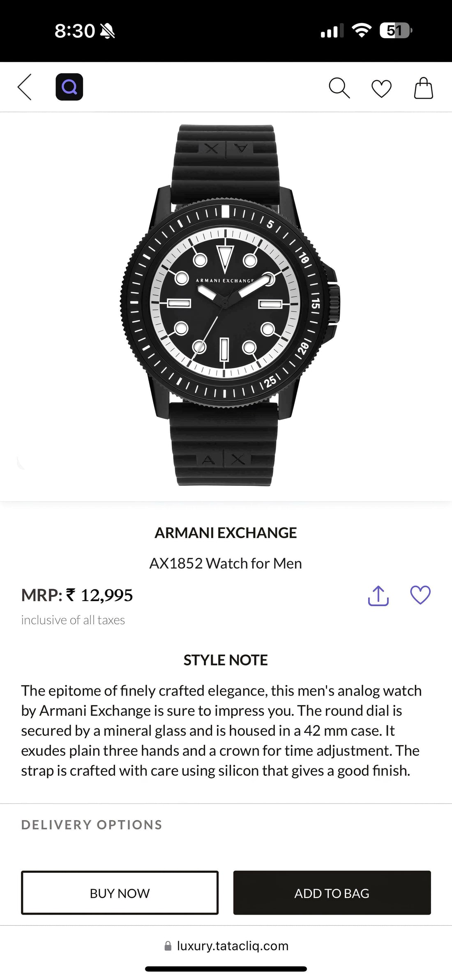Image resolution: width=452 pixels, height=980 pixels.
Task: Open the Armani Exchange brand link
Action: coord(226,533)
